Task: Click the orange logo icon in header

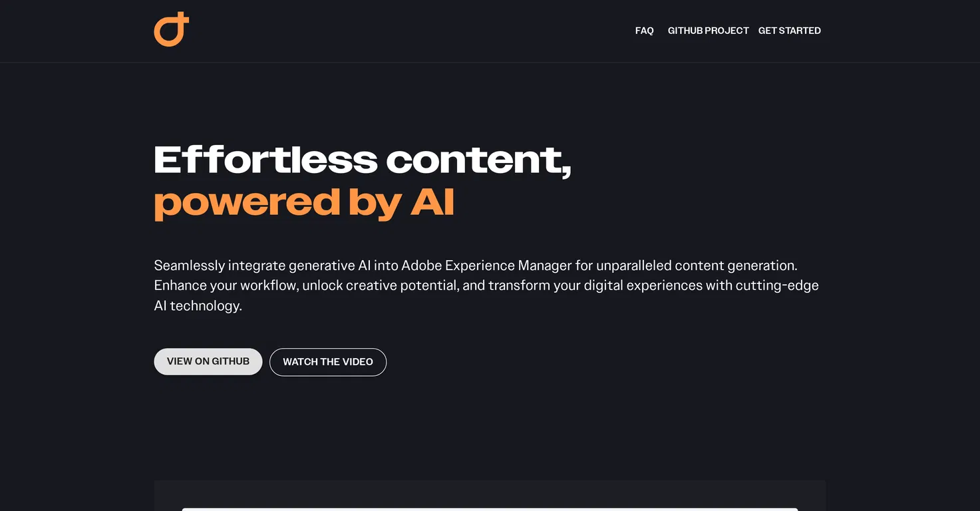Action: coord(172,29)
